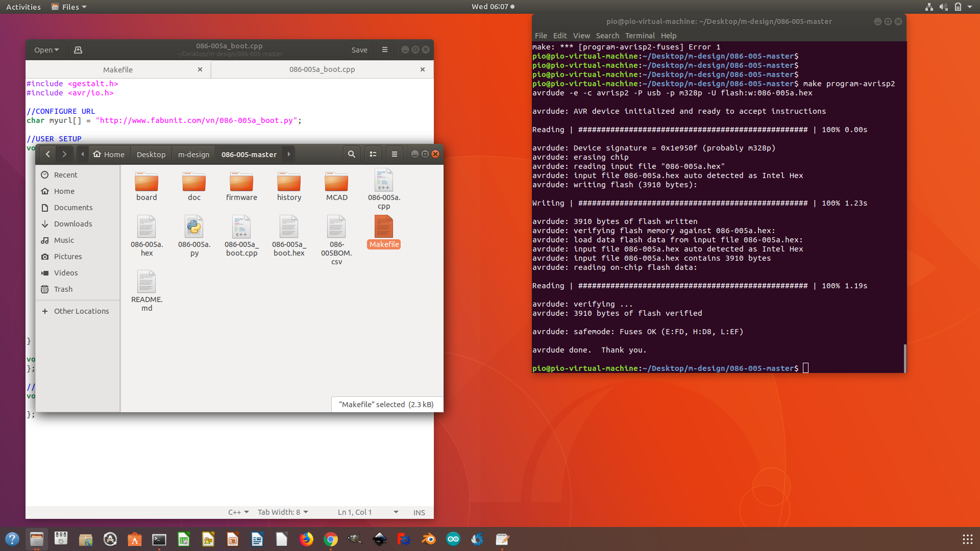Launch Google Chrome from the dock
The height and width of the screenshot is (551, 980).
point(331,539)
